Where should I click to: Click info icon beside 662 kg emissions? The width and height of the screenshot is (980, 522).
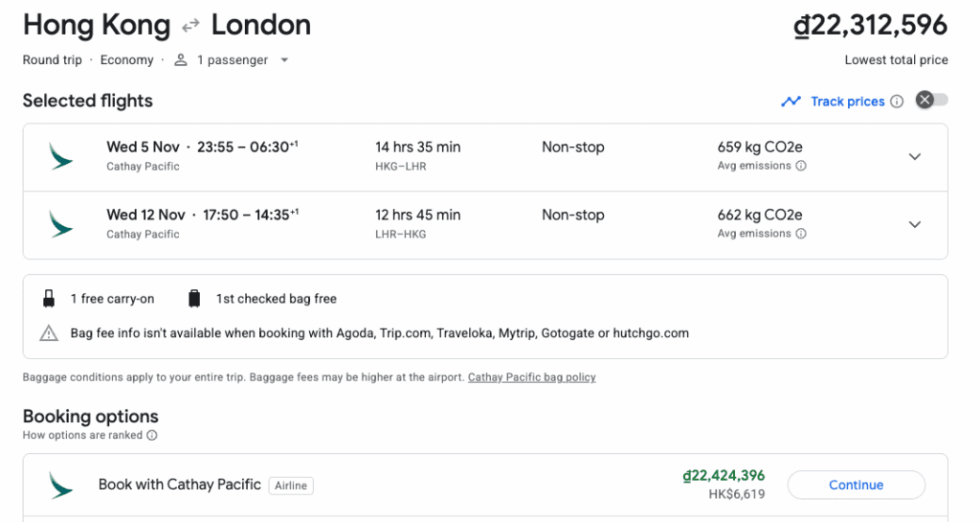(801, 234)
